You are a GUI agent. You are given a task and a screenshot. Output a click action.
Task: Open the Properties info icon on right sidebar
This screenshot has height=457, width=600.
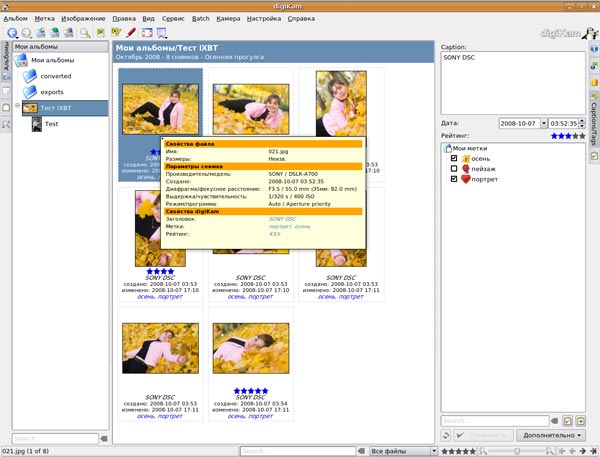click(594, 49)
